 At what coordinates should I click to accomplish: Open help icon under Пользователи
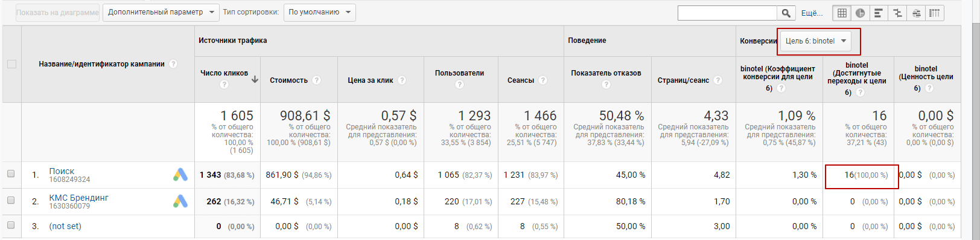(x=460, y=85)
